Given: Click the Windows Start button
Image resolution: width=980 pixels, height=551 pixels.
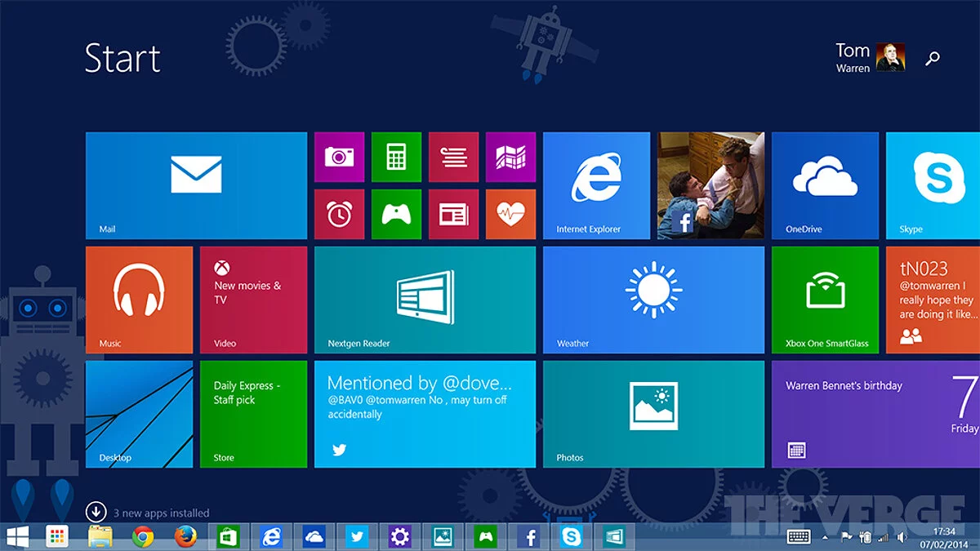Looking at the screenshot, I should [17, 536].
